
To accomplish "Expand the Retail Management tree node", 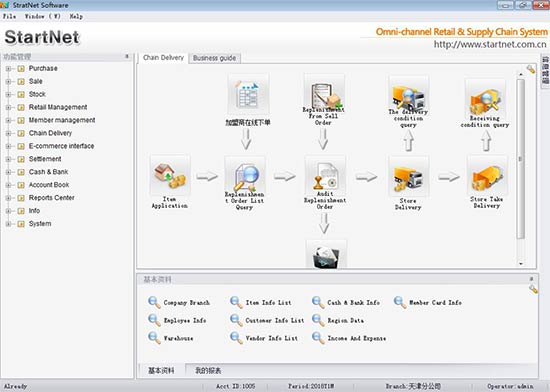I will pos(8,108).
